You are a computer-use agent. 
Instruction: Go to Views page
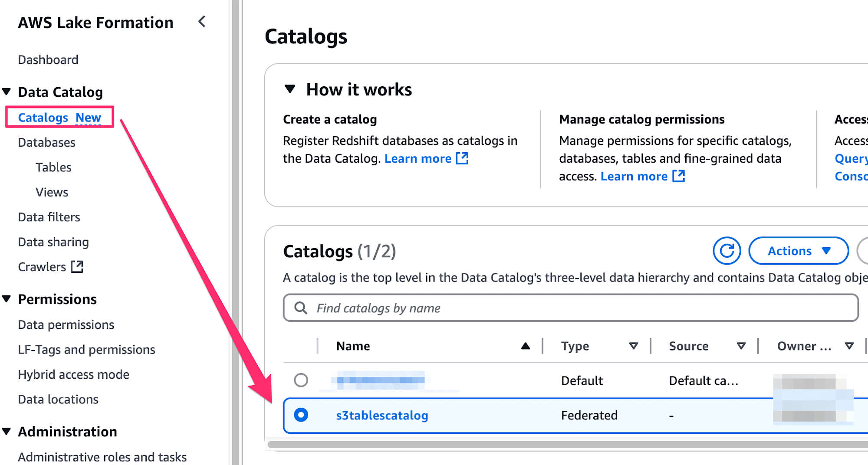tap(52, 192)
